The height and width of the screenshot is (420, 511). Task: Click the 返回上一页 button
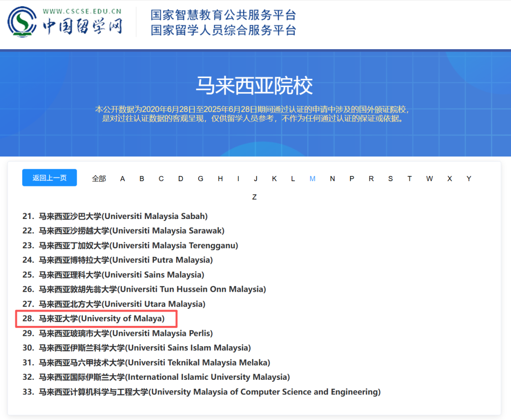pos(50,177)
